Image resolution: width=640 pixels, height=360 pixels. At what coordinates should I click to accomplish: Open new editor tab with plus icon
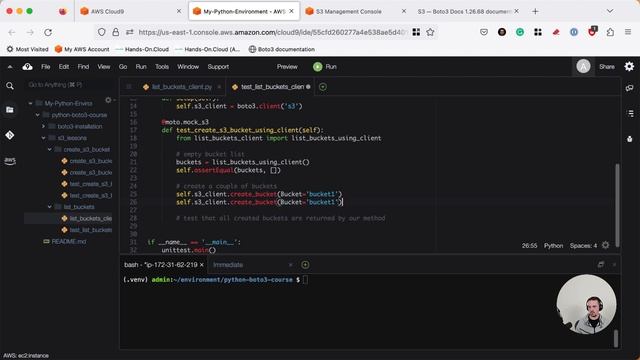pos(322,87)
